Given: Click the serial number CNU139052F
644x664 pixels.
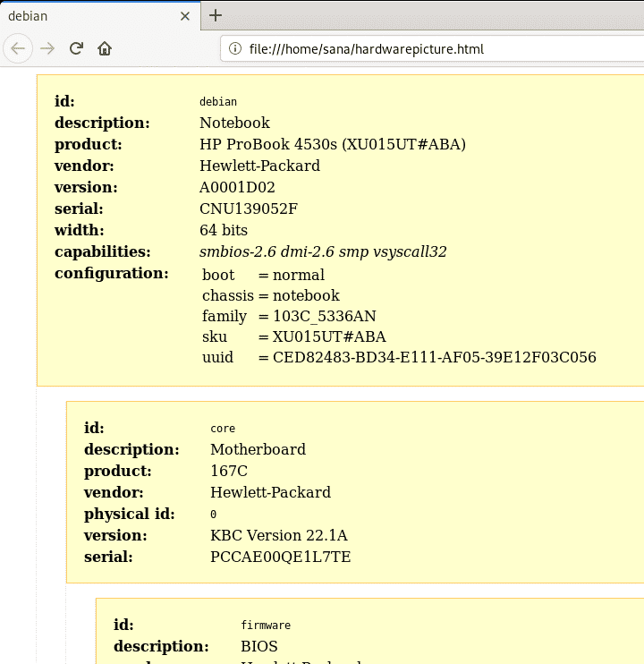Looking at the screenshot, I should coord(248,209).
